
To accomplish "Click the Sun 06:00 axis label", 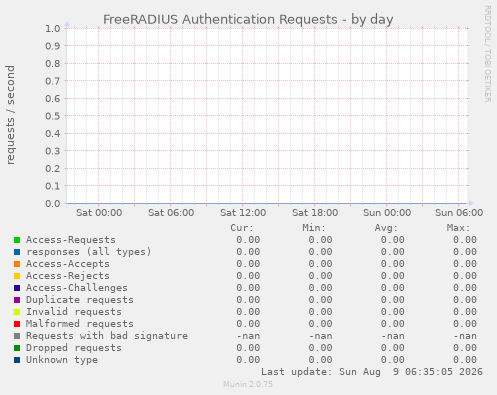I will point(459,213).
